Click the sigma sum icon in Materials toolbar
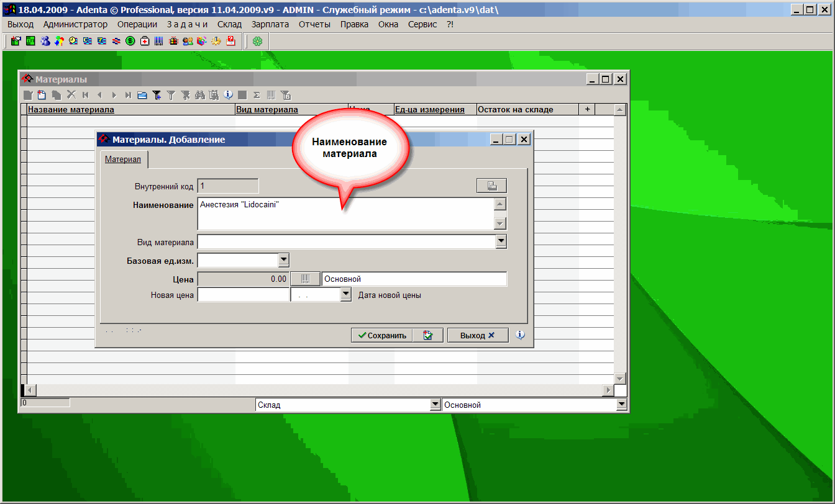The height and width of the screenshot is (504, 835). (257, 95)
